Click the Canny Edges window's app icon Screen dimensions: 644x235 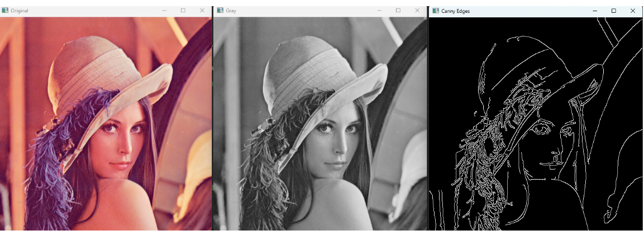coord(435,11)
